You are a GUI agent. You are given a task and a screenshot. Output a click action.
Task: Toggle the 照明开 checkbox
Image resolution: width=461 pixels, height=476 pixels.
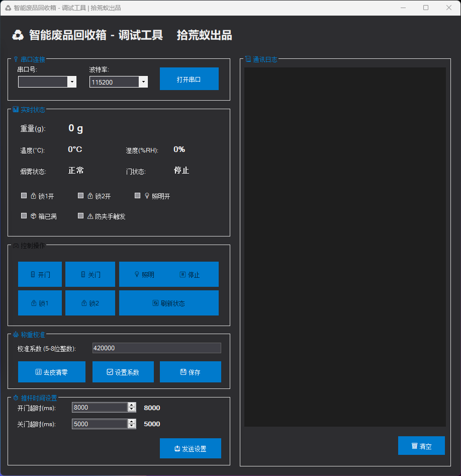[x=137, y=196]
